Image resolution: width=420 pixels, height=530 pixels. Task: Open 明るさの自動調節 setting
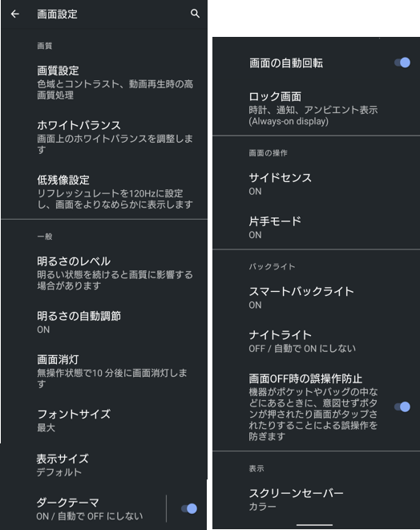pos(104,322)
